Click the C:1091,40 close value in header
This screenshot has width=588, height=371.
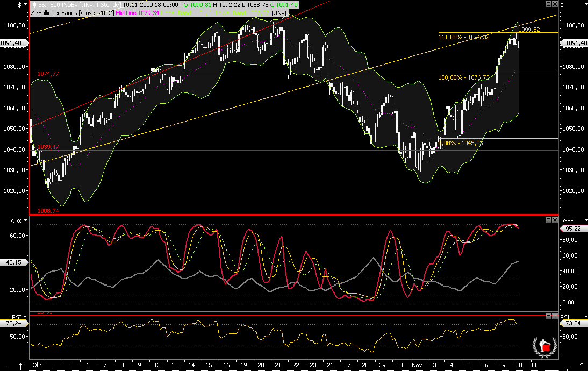click(284, 5)
